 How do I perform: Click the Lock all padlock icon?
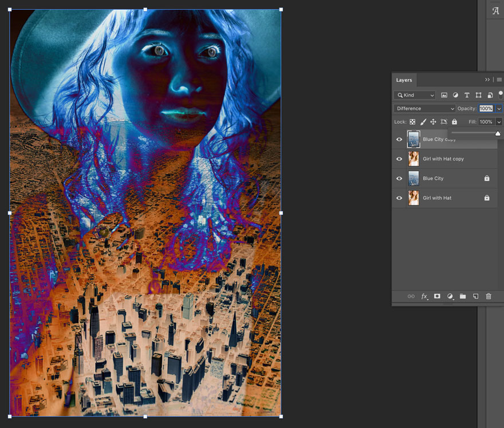[x=454, y=121]
